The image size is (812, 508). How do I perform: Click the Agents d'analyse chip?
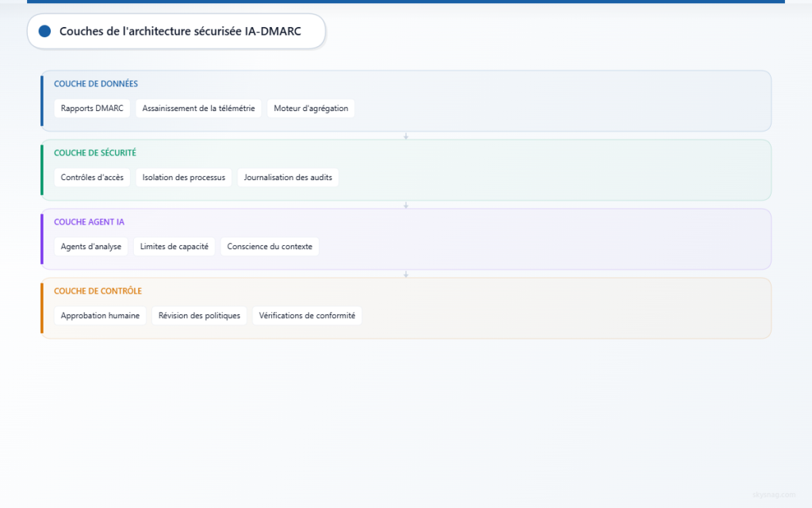(x=91, y=246)
